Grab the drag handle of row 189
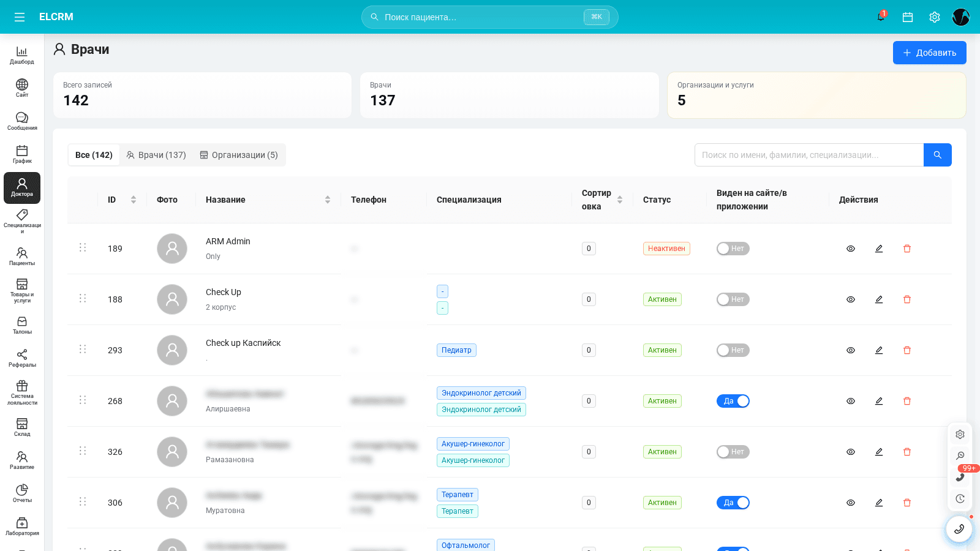Image resolution: width=980 pixels, height=551 pixels. 83,247
